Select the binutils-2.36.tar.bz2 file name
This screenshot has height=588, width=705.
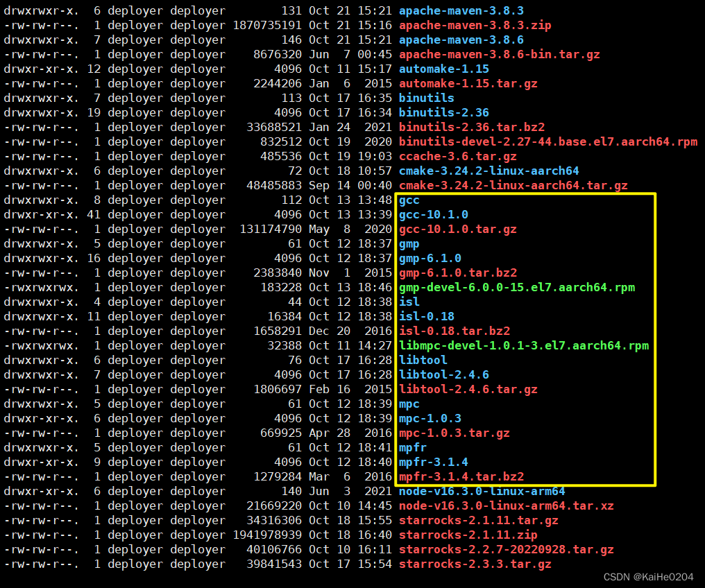(x=472, y=127)
